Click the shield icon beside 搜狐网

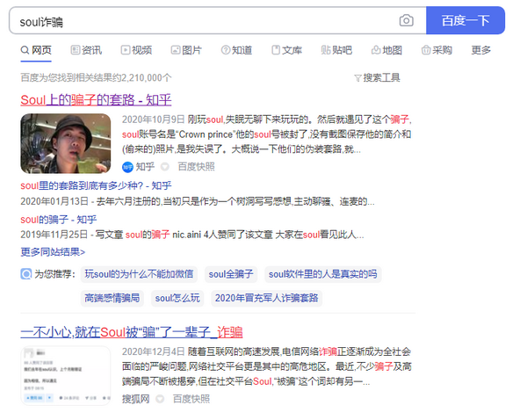[160, 399]
